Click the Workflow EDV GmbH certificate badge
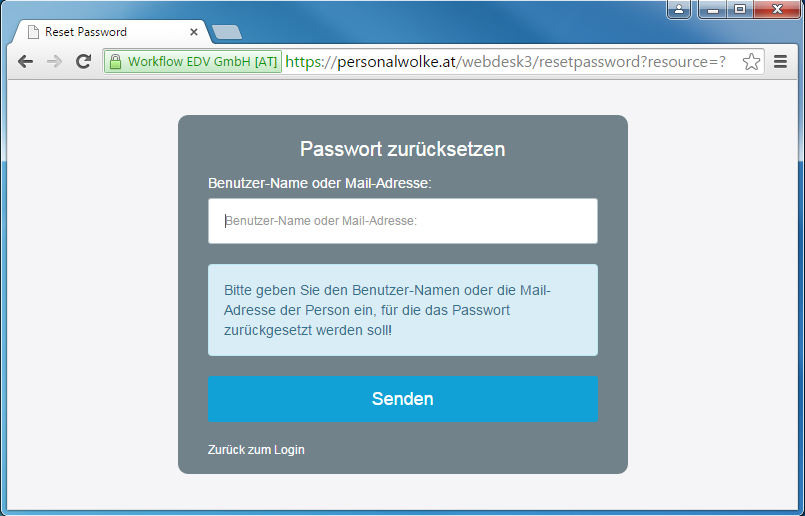This screenshot has height=516, width=805. 194,62
